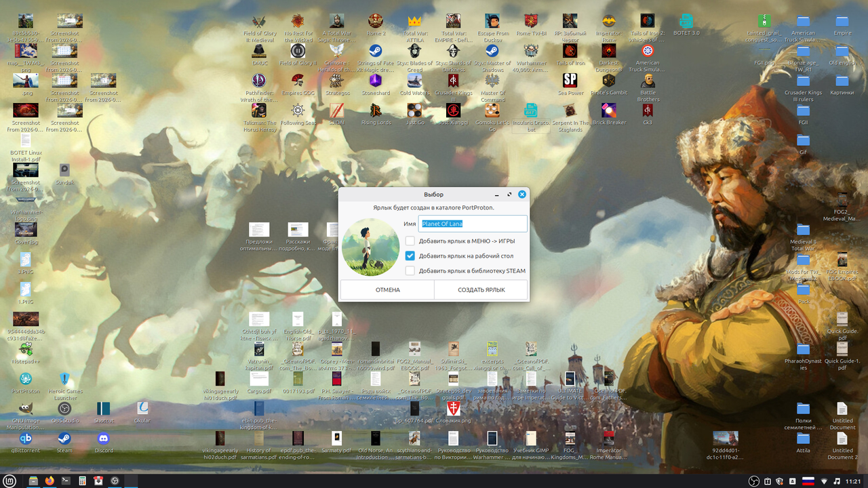This screenshot has height=488, width=868.
Task: Select the Quick Guide-1.pdf file
Action: [x=842, y=349]
